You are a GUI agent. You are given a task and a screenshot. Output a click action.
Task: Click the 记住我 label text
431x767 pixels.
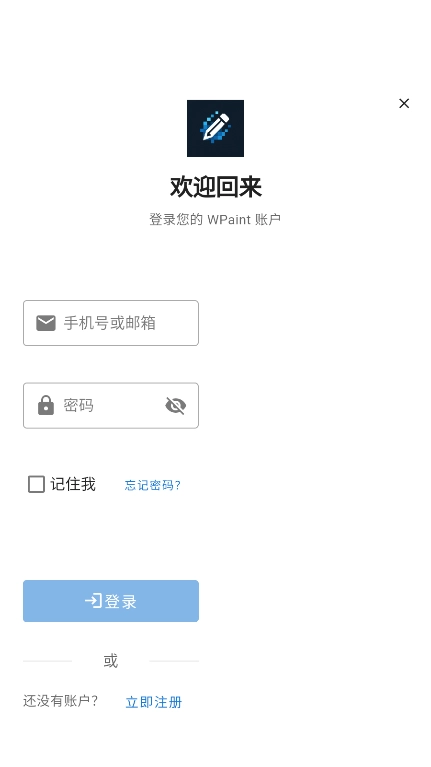pos(73,484)
